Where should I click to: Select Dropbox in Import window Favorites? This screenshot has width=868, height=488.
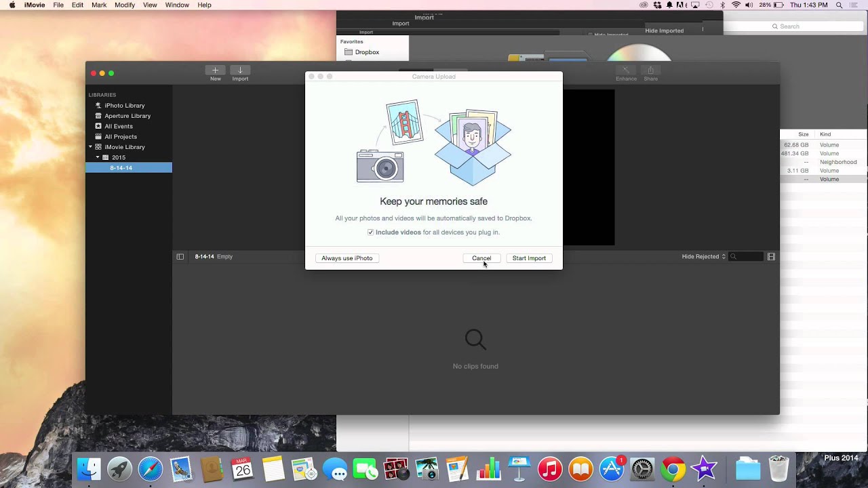367,52
